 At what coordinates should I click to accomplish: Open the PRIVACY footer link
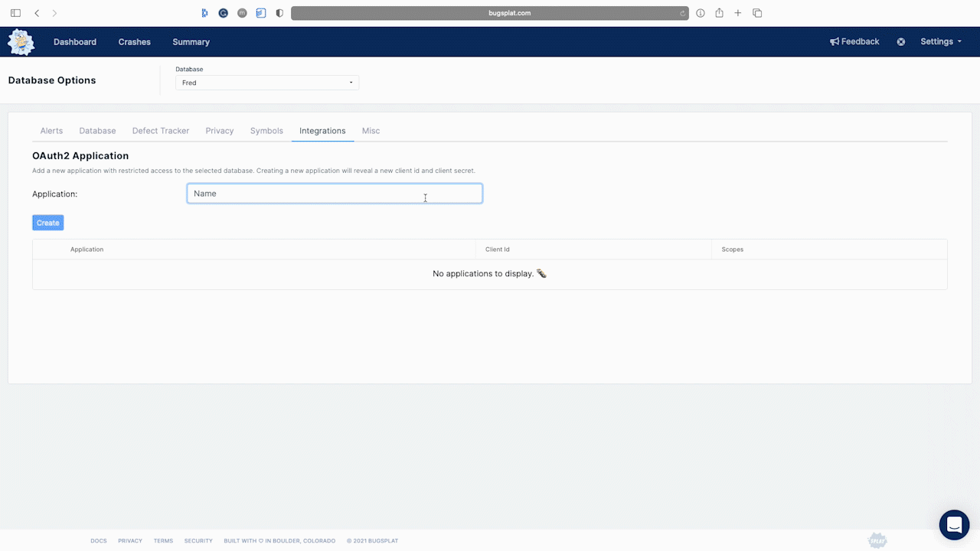tap(130, 541)
